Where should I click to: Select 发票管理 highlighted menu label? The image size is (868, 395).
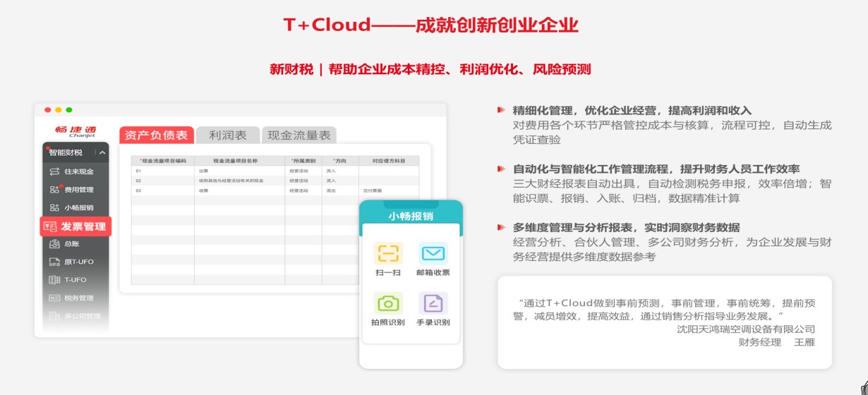83,226
